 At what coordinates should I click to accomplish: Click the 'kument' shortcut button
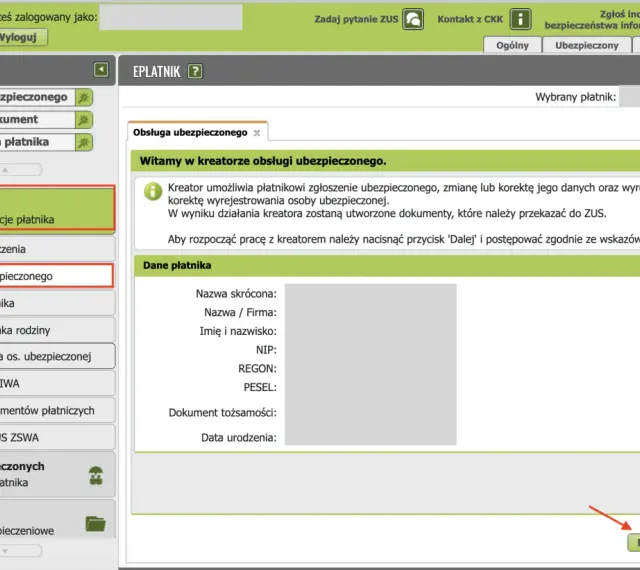tap(37, 120)
